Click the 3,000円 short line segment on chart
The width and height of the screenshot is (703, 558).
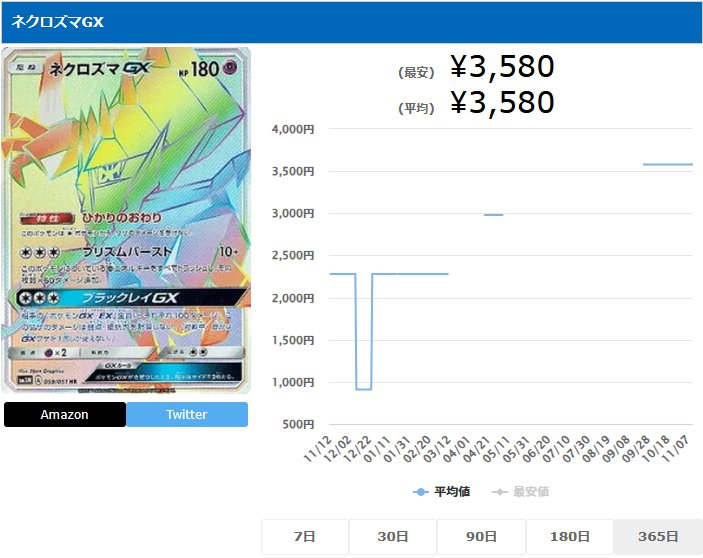point(494,215)
